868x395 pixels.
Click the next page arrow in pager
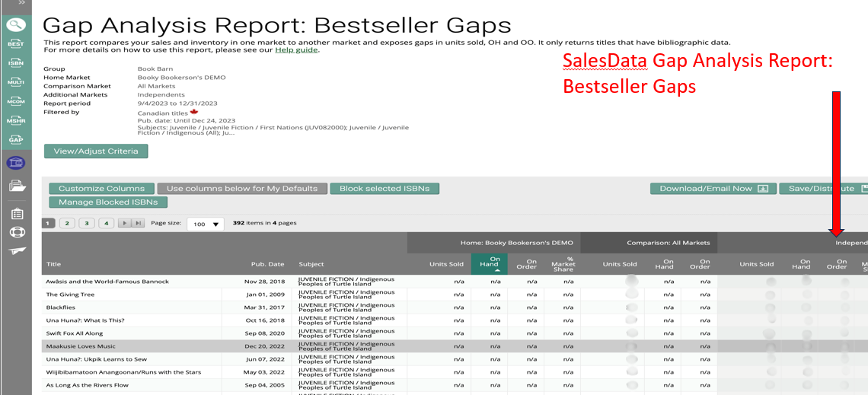coord(125,224)
